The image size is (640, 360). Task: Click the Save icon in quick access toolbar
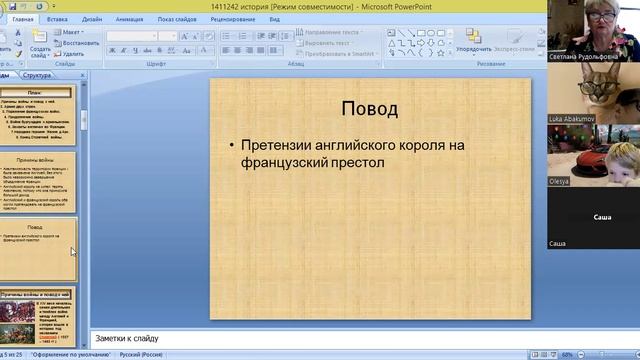(x=12, y=7)
